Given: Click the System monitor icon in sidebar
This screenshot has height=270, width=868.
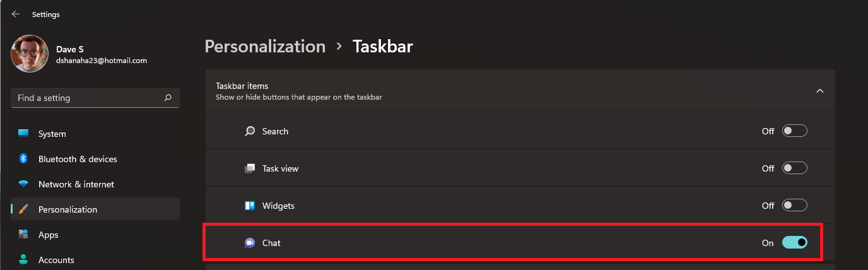Looking at the screenshot, I should (23, 134).
